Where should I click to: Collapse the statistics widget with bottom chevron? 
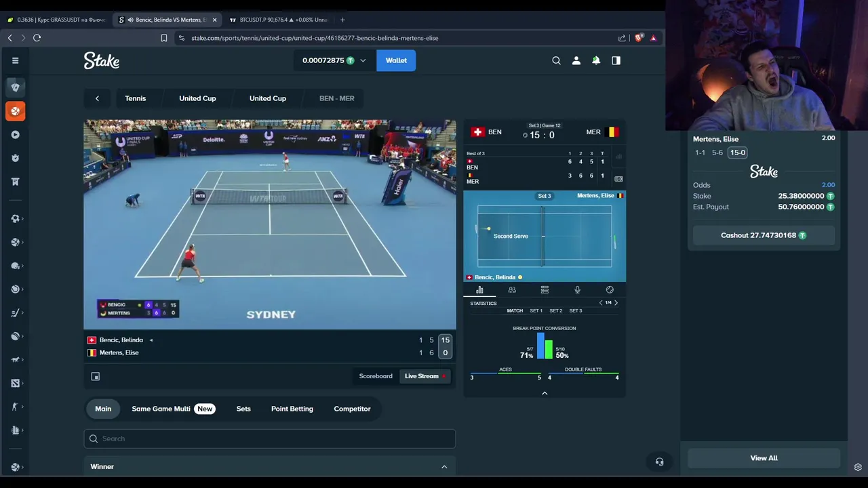[x=545, y=393]
